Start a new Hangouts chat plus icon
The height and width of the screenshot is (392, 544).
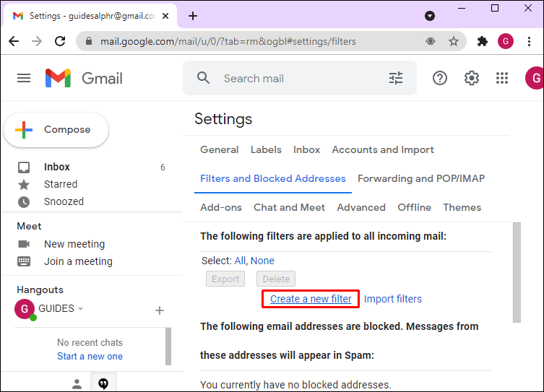pos(159,310)
